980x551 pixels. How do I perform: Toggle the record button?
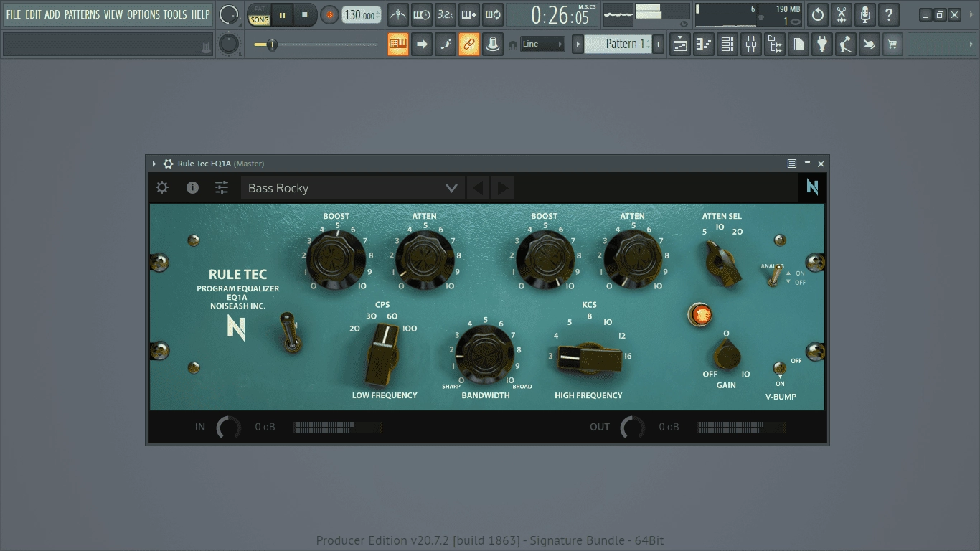(x=330, y=14)
